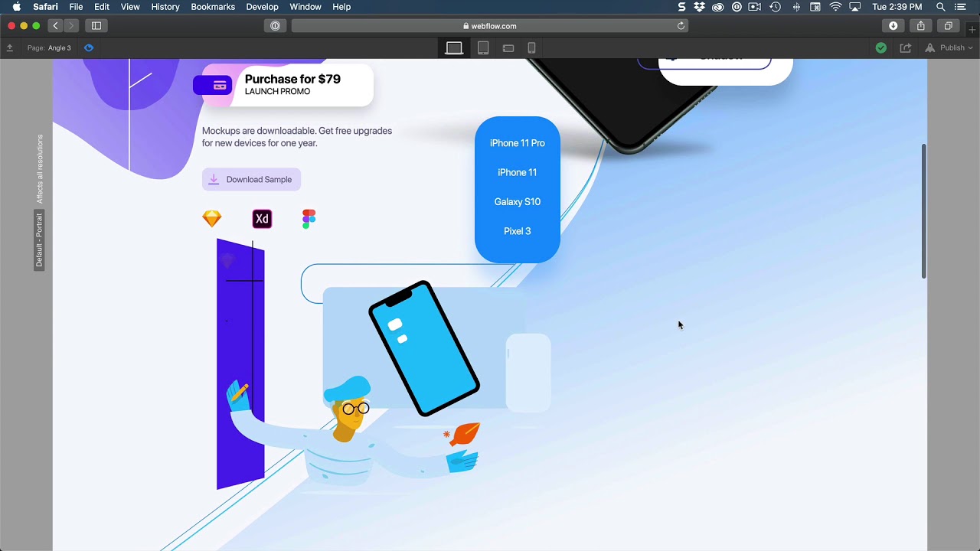Open Notification Center icon
Screen dimensions: 980x551
[961, 7]
